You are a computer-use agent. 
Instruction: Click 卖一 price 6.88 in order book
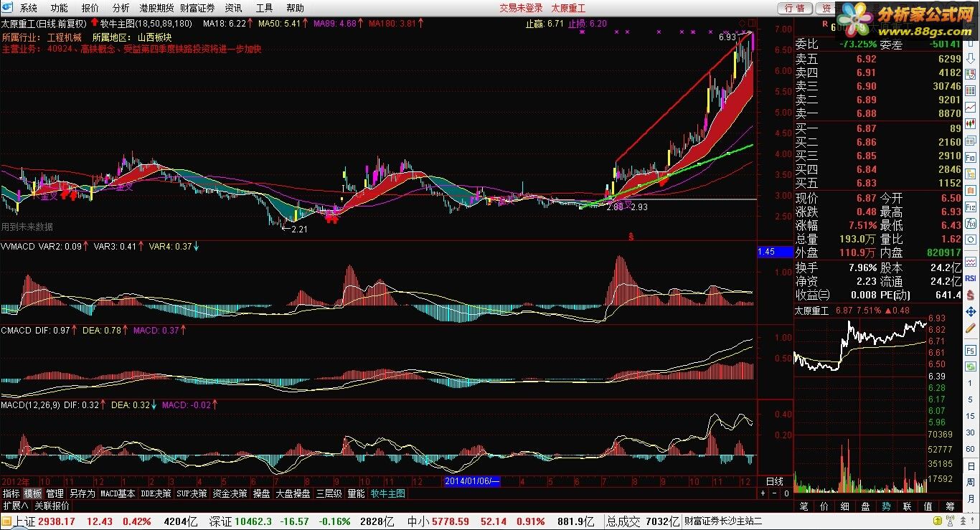(866, 113)
